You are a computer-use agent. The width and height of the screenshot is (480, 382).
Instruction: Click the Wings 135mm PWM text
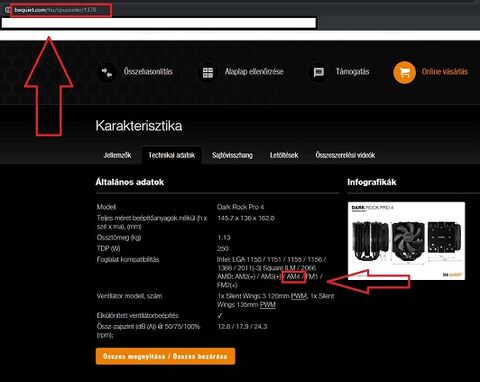tap(246, 305)
